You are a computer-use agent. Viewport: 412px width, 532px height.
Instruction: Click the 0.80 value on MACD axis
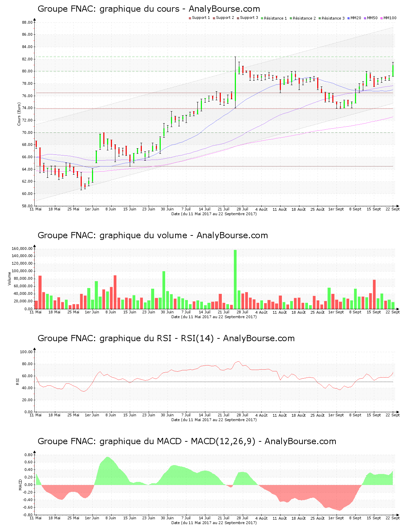tap(28, 455)
